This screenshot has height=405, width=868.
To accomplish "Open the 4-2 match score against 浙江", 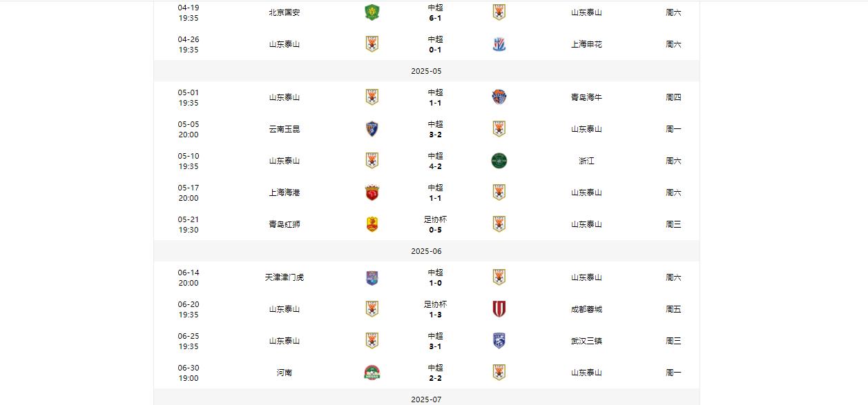I will pos(435,166).
